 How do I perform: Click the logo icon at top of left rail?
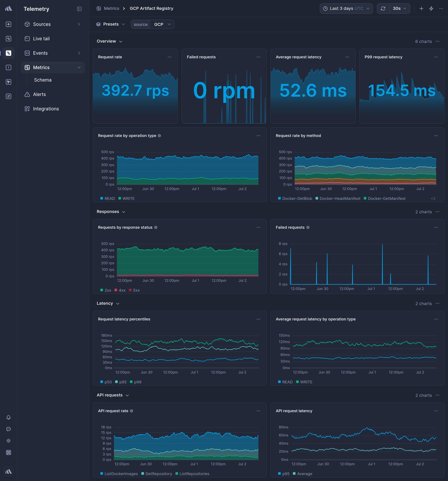click(x=8, y=8)
